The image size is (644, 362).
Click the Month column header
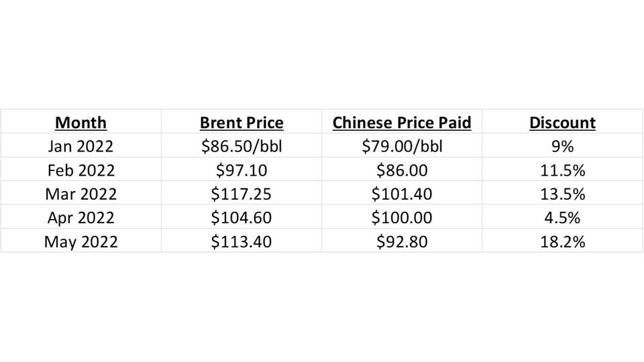point(80,123)
